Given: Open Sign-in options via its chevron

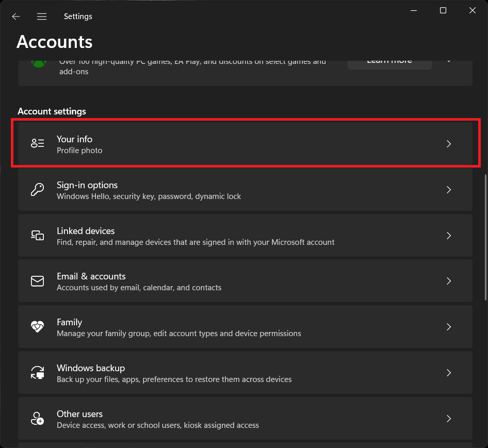Looking at the screenshot, I should [x=449, y=190].
